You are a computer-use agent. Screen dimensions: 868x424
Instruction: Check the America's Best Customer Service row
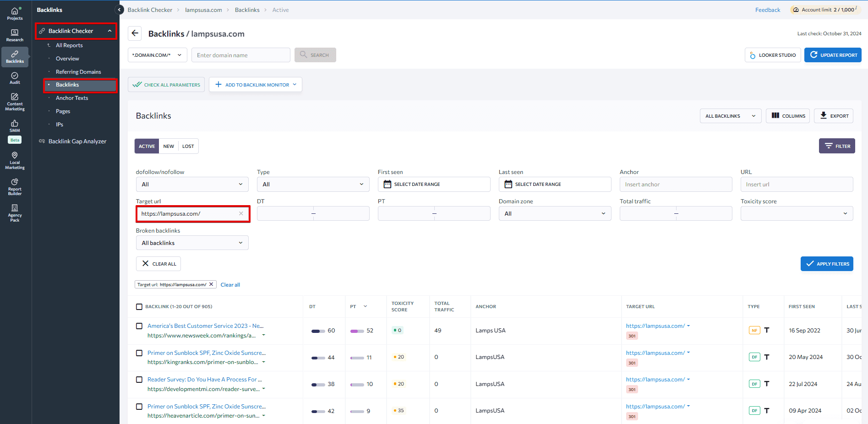[139, 326]
